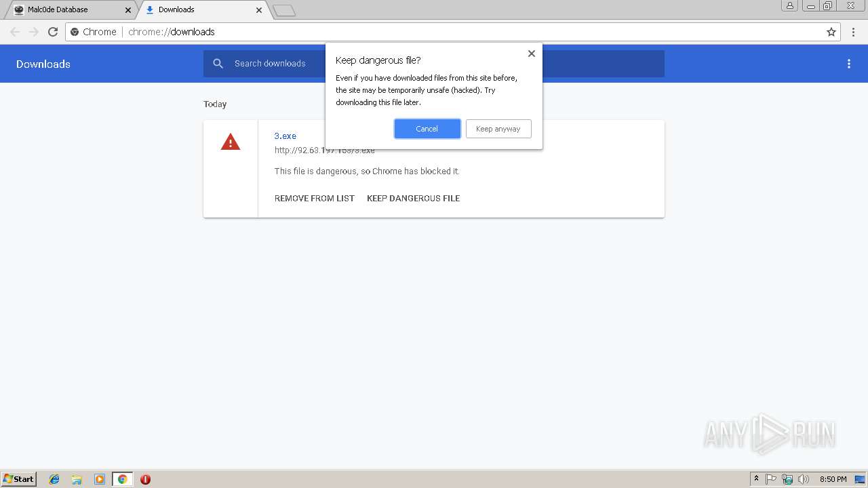Go back to previous page

click(15, 32)
